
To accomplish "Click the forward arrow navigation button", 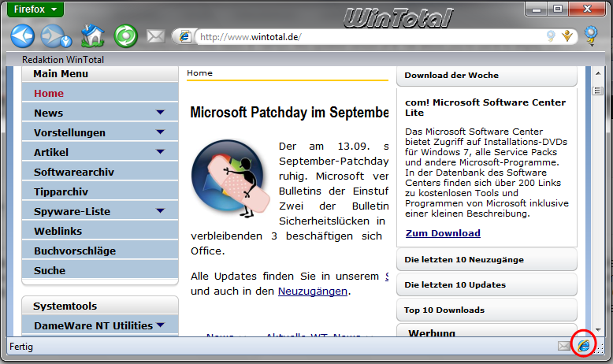I will click(53, 35).
